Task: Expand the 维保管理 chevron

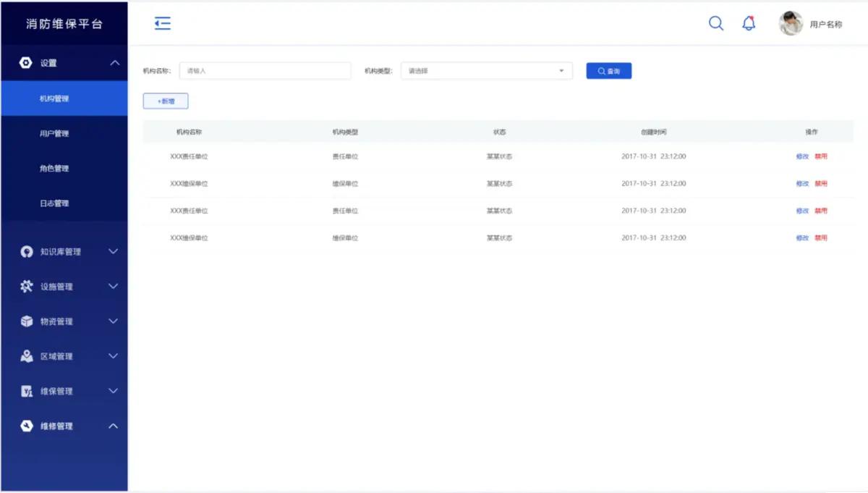Action: (113, 391)
